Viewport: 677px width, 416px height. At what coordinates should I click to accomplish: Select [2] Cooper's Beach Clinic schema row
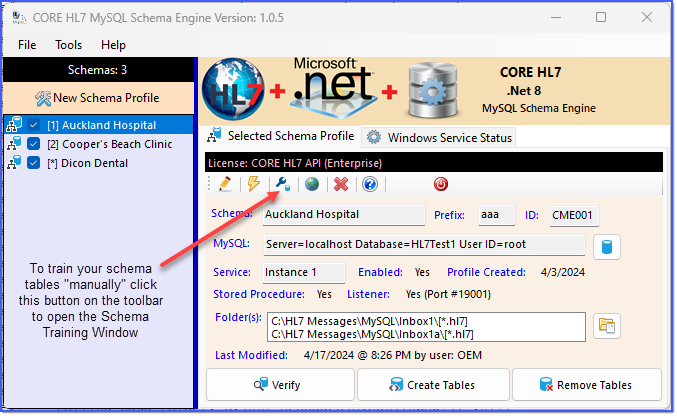click(x=98, y=144)
